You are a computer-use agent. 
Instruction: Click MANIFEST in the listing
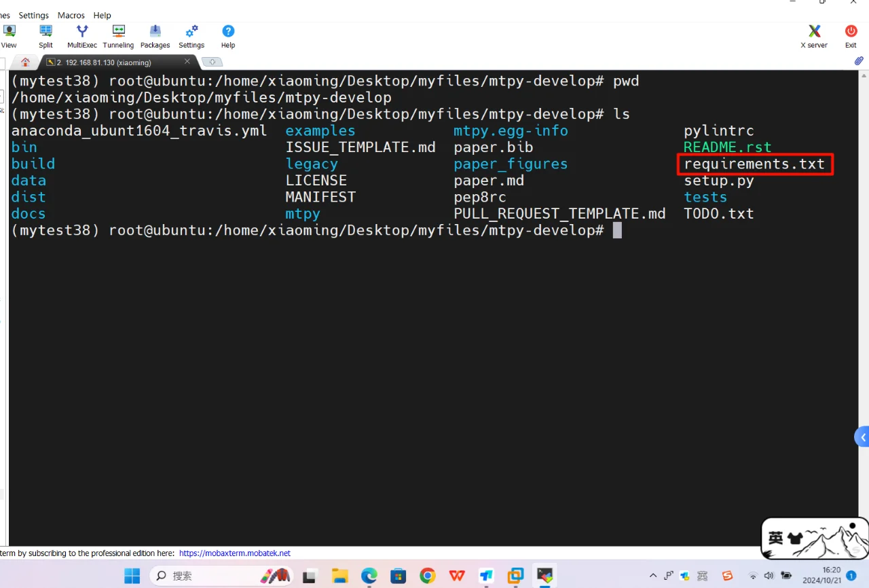click(320, 197)
